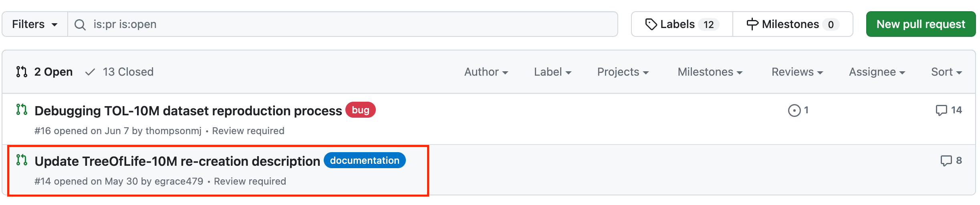Open the Assignee filter menu
The image size is (980, 205).
pos(877,72)
